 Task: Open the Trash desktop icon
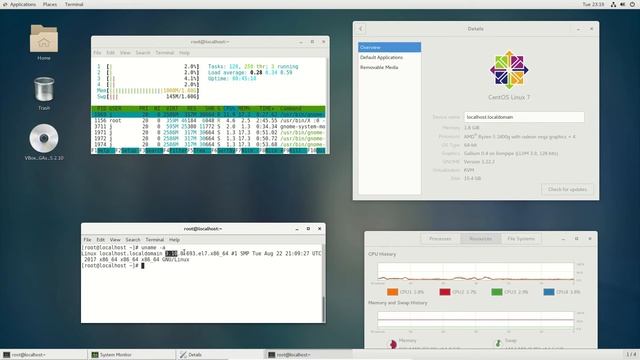pyautogui.click(x=44, y=89)
